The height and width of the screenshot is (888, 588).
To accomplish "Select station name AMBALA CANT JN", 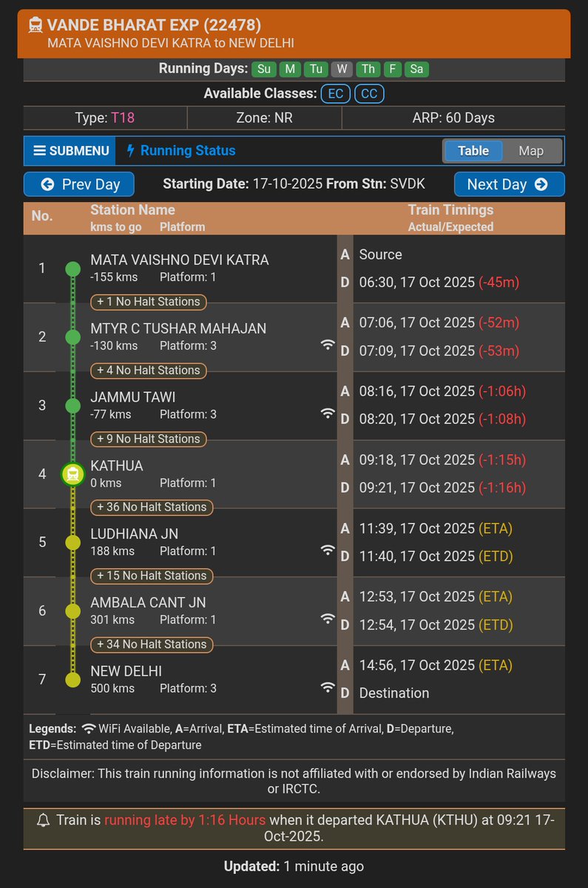I will click(x=148, y=603).
